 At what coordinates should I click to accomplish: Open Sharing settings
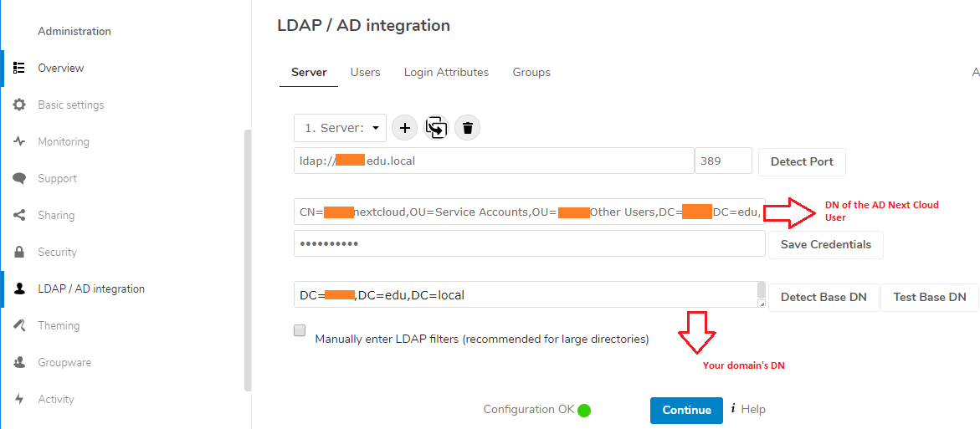point(55,216)
